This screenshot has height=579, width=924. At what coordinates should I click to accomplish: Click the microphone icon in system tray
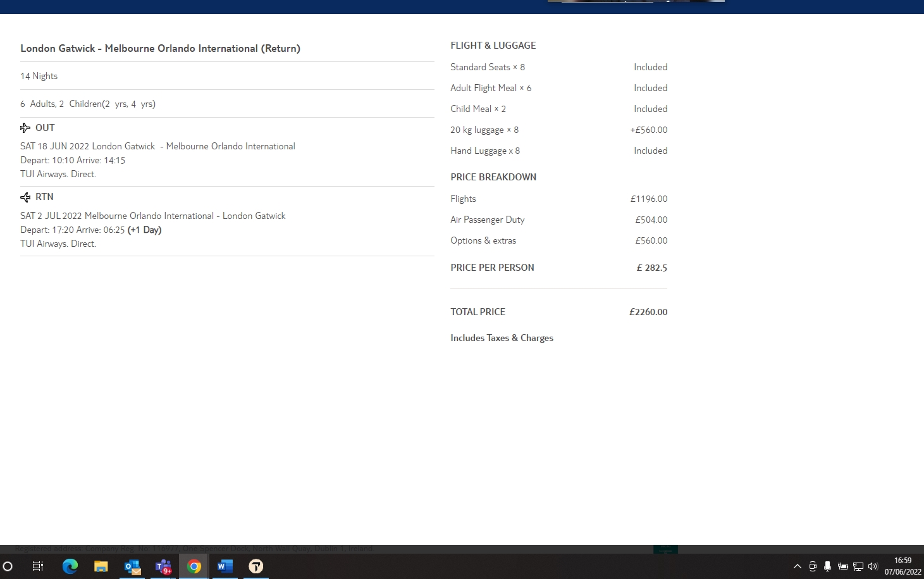tap(827, 566)
